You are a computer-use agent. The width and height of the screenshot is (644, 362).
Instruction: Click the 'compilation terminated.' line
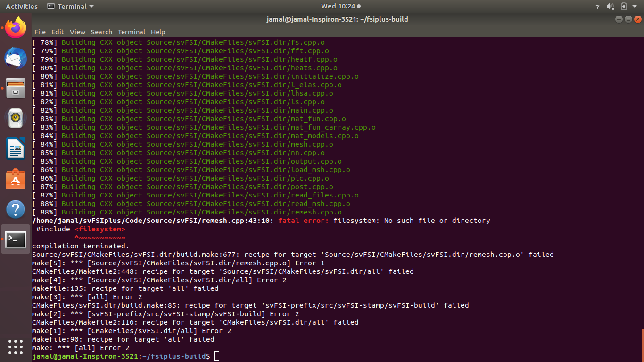(81, 246)
